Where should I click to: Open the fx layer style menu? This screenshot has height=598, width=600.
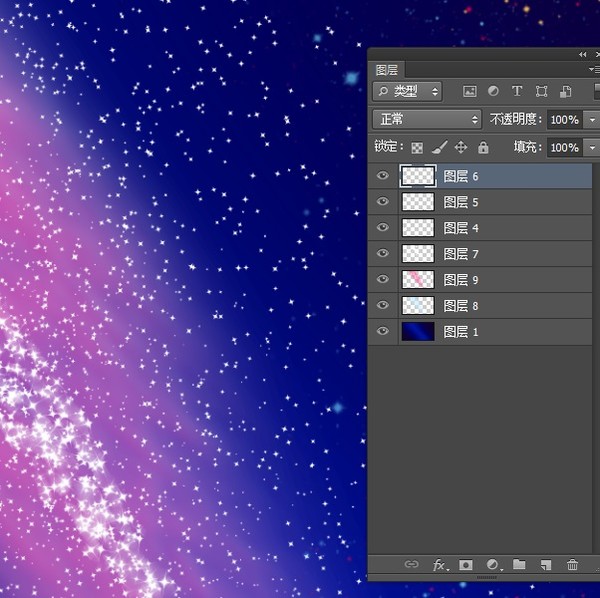click(x=440, y=565)
